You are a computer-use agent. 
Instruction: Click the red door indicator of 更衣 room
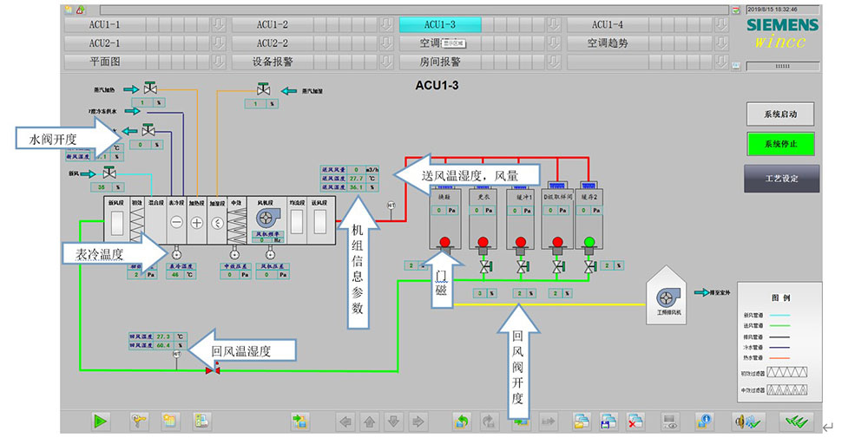coord(483,242)
